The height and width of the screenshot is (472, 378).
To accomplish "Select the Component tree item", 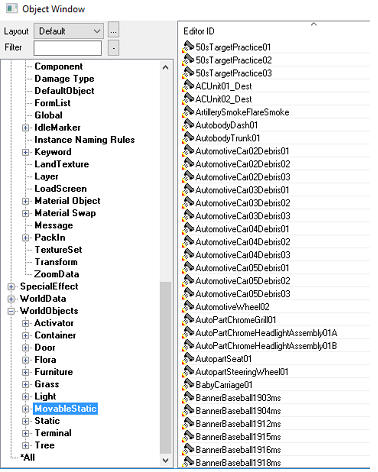I will [59, 66].
